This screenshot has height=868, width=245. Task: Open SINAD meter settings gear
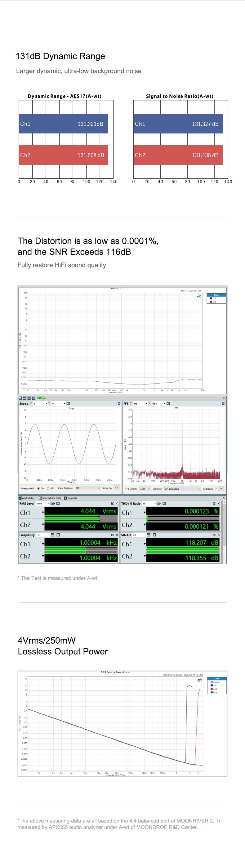154,535
